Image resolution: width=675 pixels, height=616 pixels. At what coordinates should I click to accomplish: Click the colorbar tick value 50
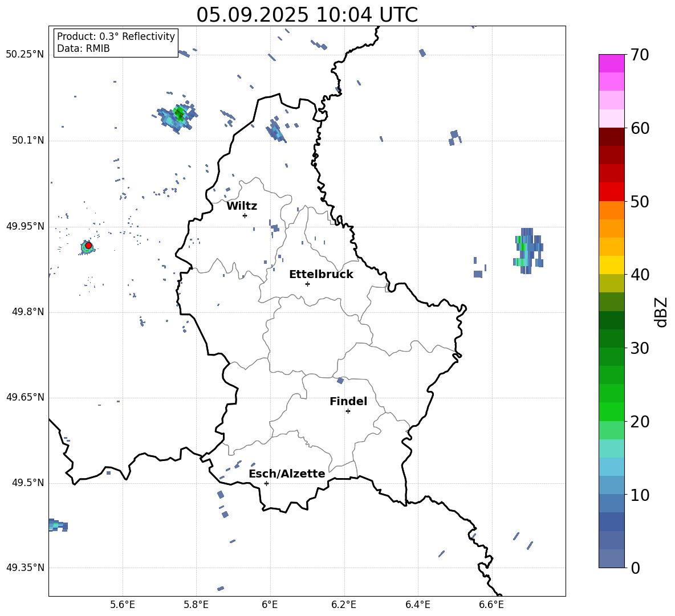[x=639, y=202]
